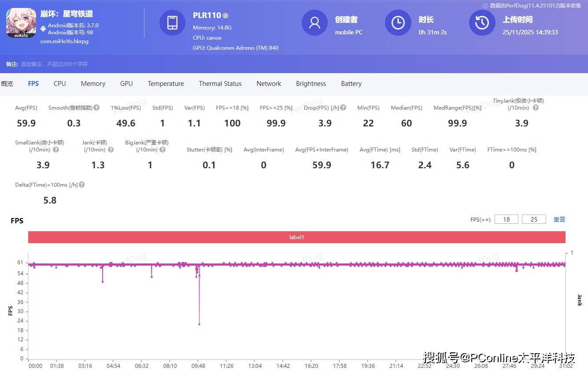Viewport: 588px width, 370px height.
Task: Click help icon for TinyJank metric
Action: point(536,107)
